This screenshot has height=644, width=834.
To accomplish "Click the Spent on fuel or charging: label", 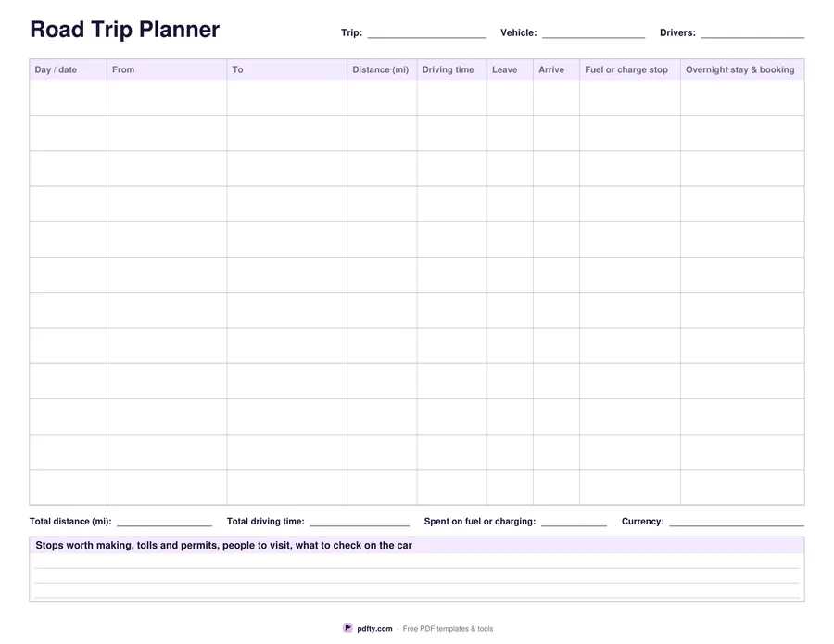I will coord(480,521).
